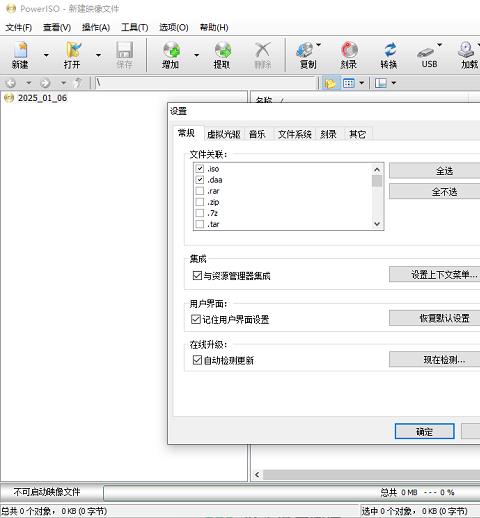This screenshot has width=480, height=518.
Task: Click the horizontal scroll-left arrow
Action: click(257, 474)
